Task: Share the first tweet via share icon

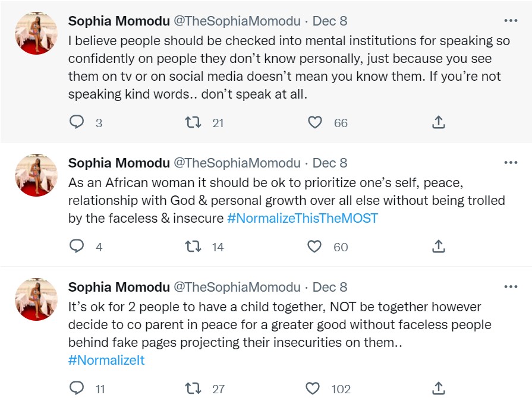Action: pyautogui.click(x=438, y=122)
